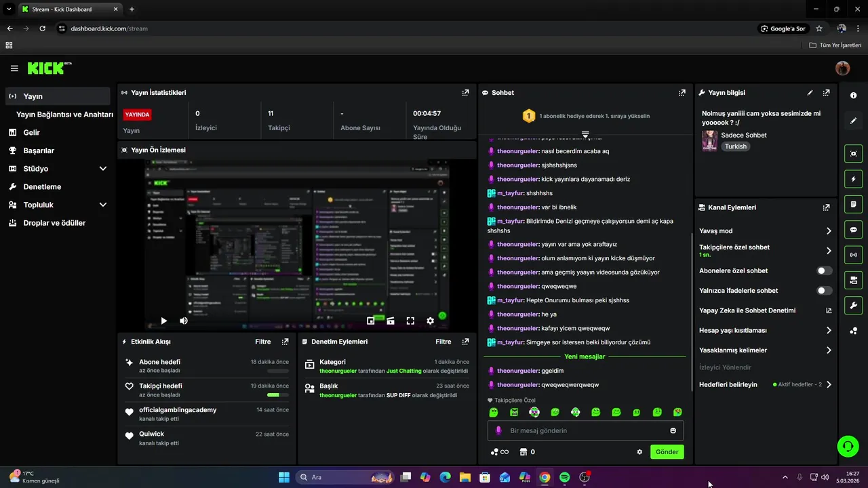Click the green Gönder button
Screen dimensions: 868x488
point(667,452)
